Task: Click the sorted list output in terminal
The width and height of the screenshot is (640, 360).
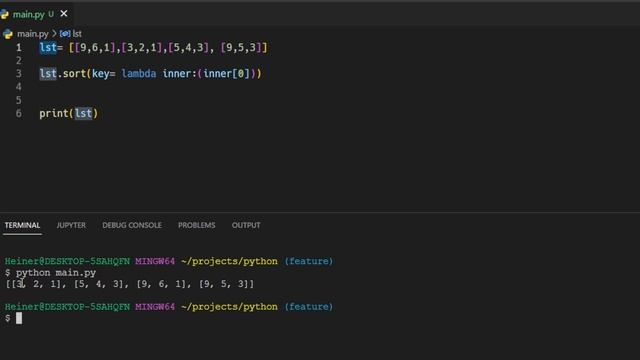Action: [130, 284]
